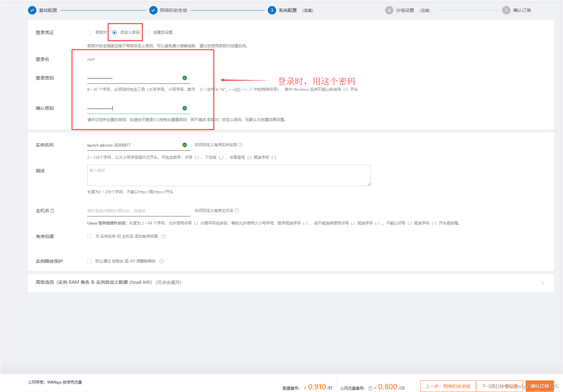
Task: Click the green check icon in 实例名称 field
Action: pos(184,145)
